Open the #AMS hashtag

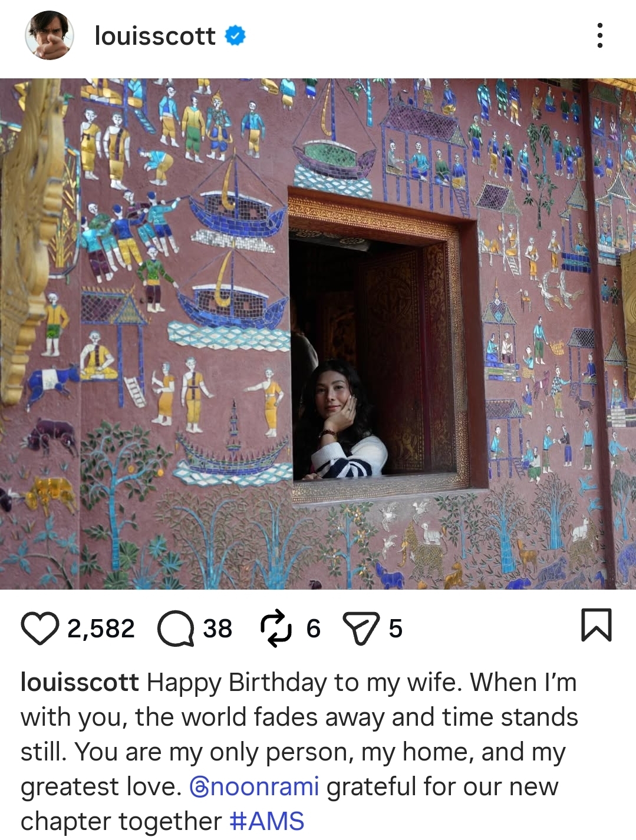coord(266,821)
